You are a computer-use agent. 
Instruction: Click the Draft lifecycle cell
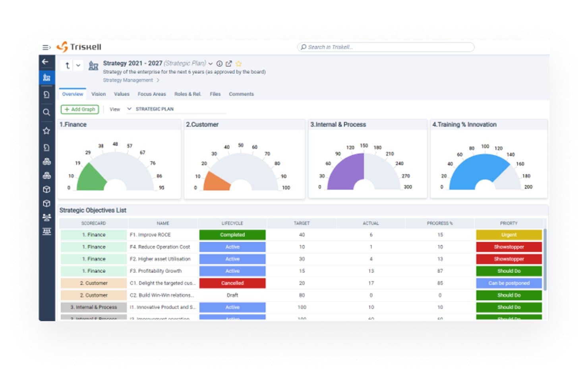coord(232,295)
